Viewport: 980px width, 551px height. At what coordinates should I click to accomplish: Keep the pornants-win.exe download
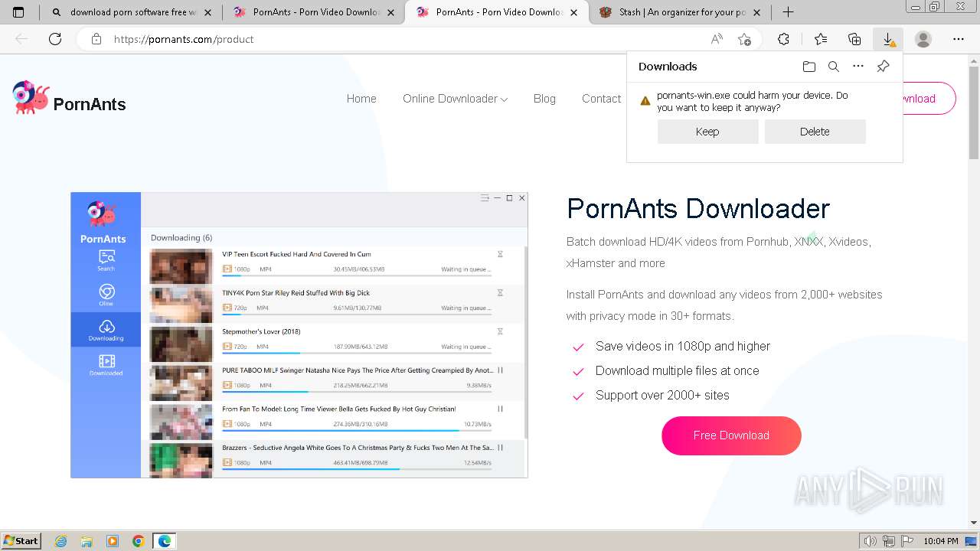coord(707,132)
